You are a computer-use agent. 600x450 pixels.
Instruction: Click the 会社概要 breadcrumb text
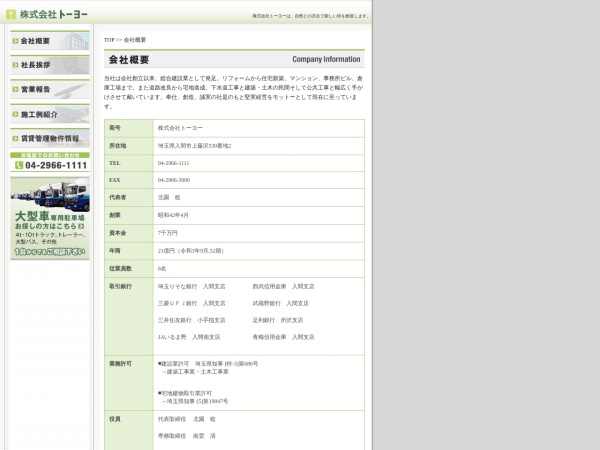coord(135,40)
